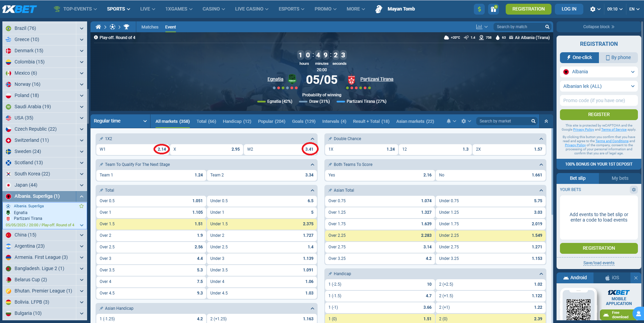Switch to the Matches tab

150,27
